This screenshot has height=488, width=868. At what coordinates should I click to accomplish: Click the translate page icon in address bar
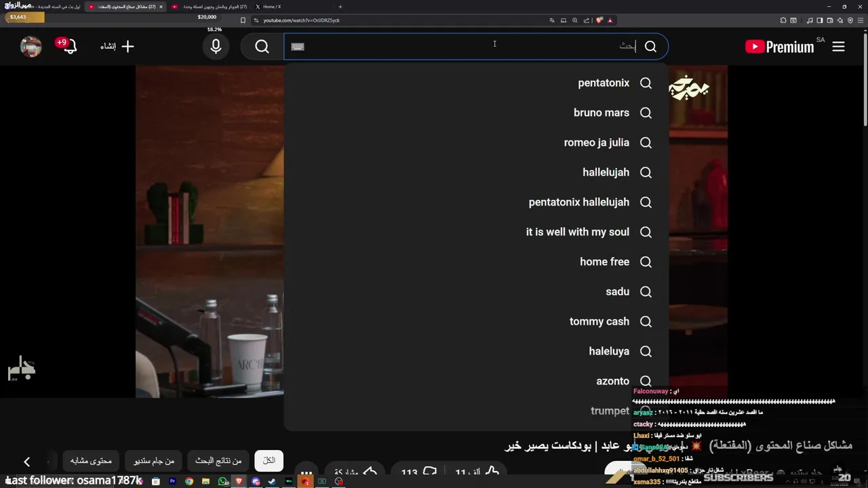coord(552,20)
